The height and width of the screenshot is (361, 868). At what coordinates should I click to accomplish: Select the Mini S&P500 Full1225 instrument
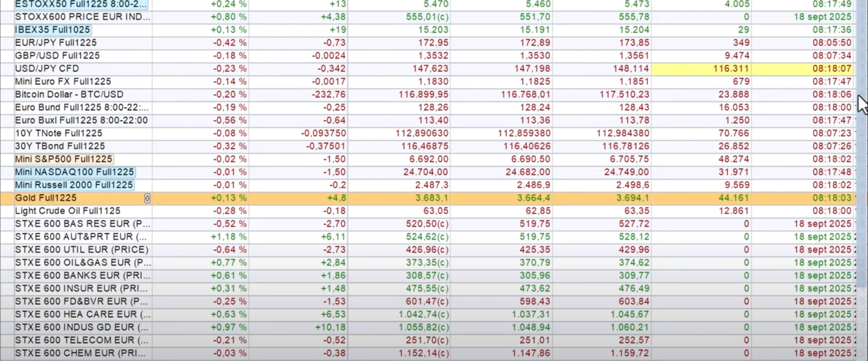[64, 159]
